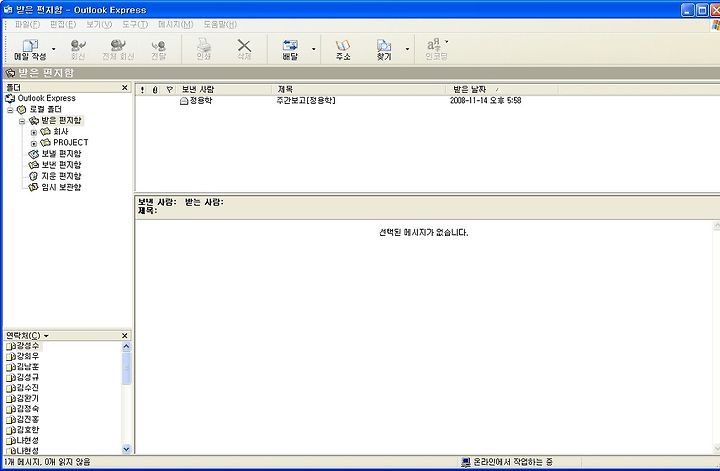Click the 인코딩 encoding toolbar icon
This screenshot has width=720, height=471.
point(436,49)
